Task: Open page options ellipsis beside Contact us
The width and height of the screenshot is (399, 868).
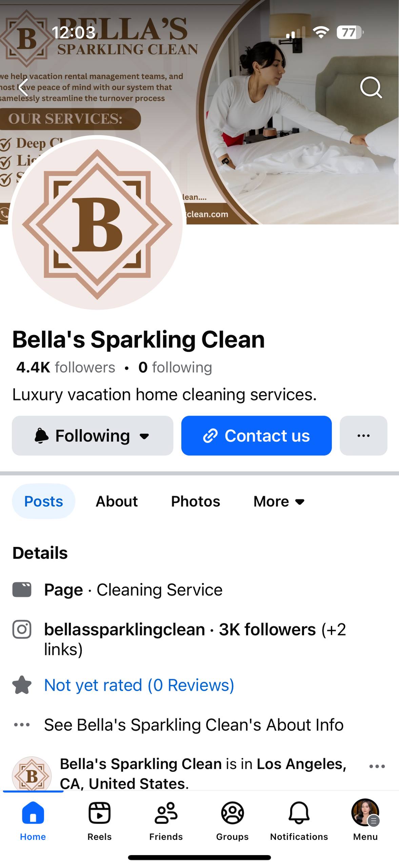Action: click(x=363, y=436)
